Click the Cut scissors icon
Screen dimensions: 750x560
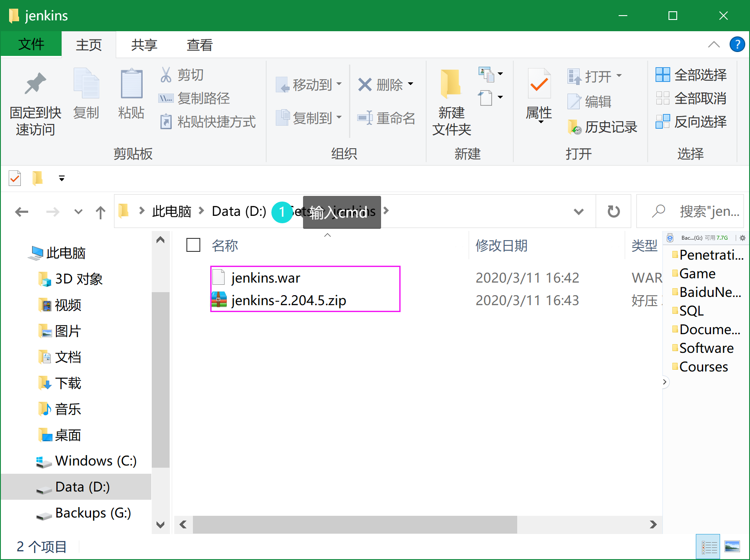[166, 75]
